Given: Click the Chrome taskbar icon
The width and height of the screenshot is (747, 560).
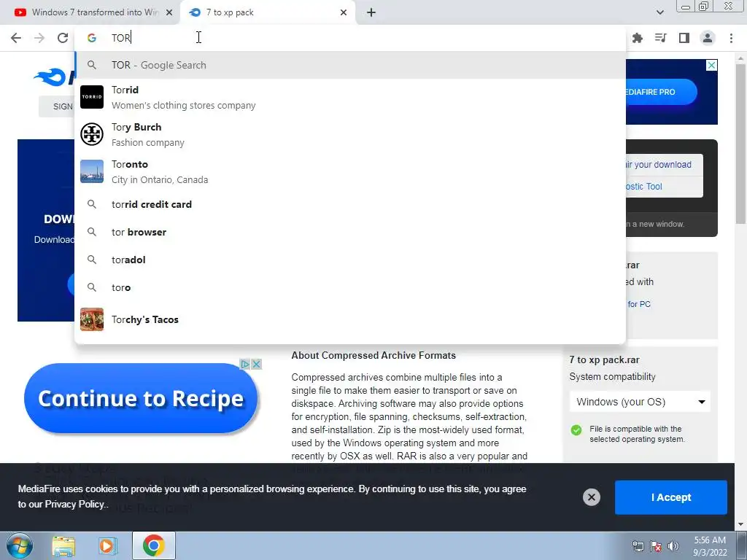Looking at the screenshot, I should [x=153, y=545].
